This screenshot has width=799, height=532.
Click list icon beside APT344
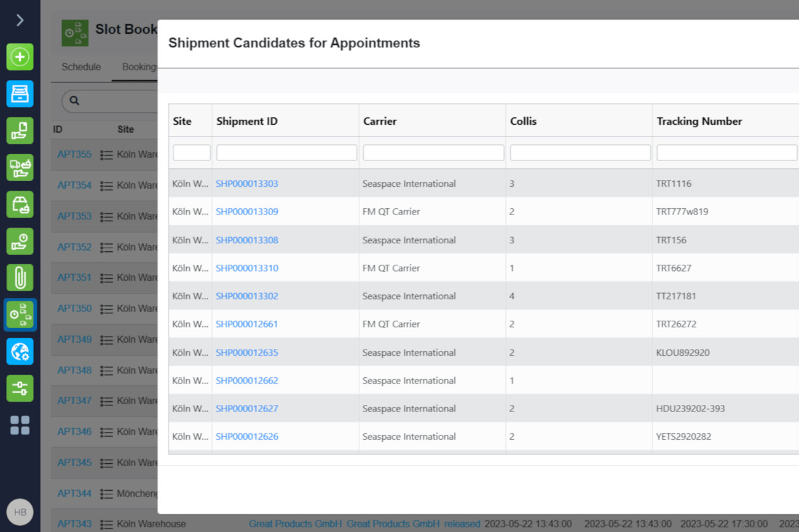pyautogui.click(x=106, y=493)
